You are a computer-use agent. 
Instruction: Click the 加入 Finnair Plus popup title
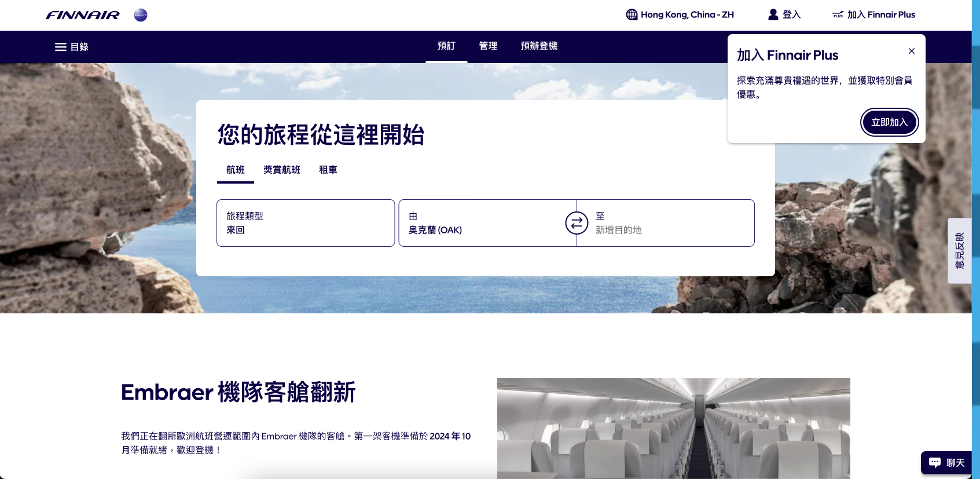click(787, 55)
